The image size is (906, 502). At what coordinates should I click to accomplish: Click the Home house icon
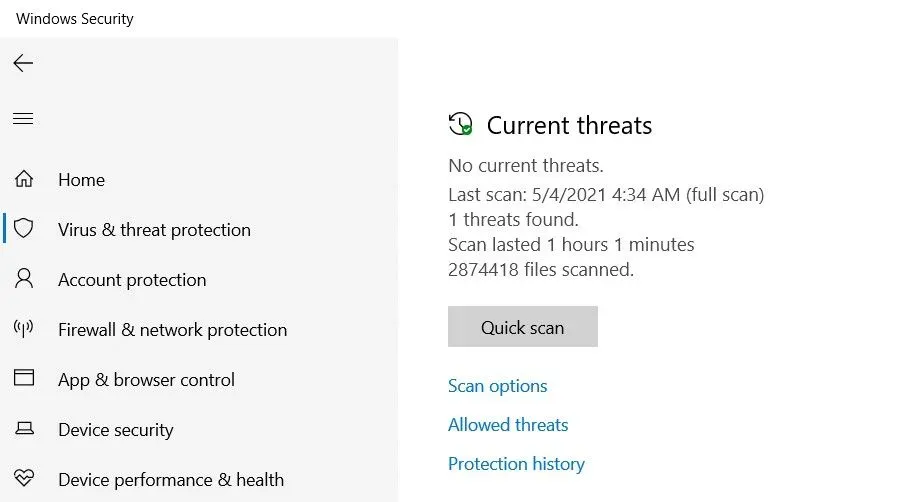tap(24, 179)
